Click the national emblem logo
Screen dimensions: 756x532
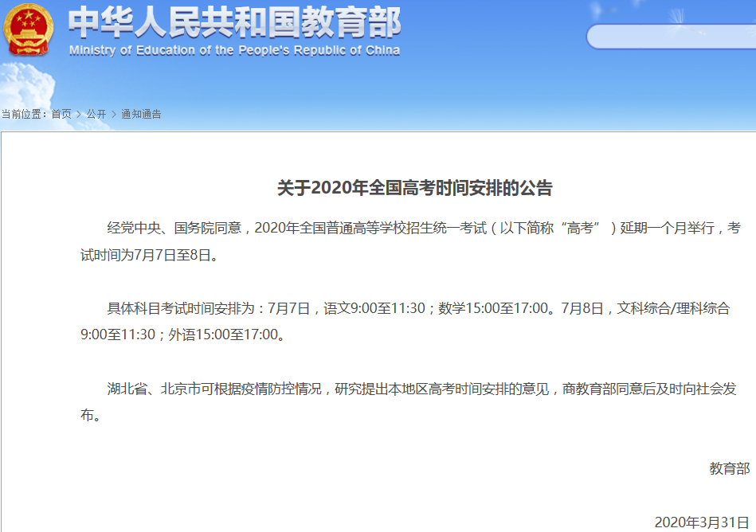tap(29, 30)
